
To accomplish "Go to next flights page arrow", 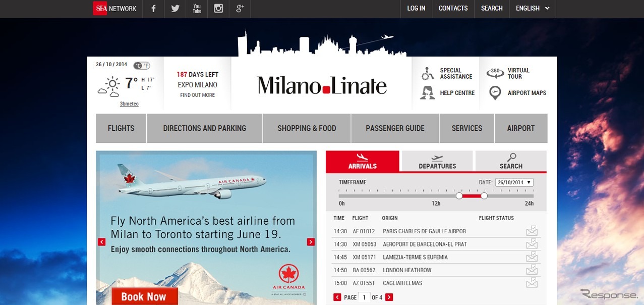I will coord(389,297).
